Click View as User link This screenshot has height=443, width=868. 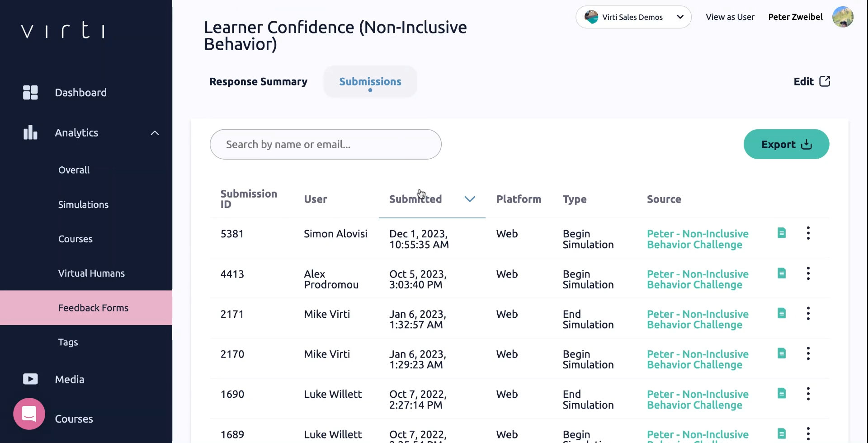pyautogui.click(x=730, y=17)
